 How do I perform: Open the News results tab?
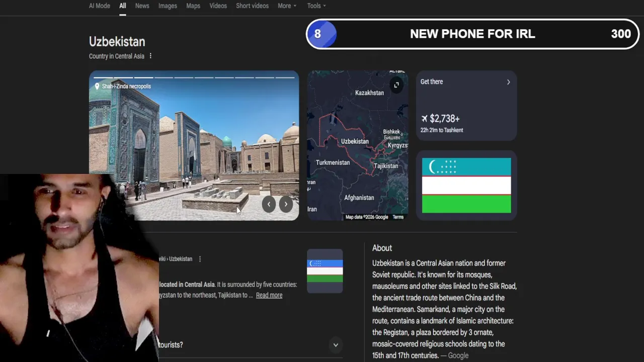pyautogui.click(x=142, y=6)
